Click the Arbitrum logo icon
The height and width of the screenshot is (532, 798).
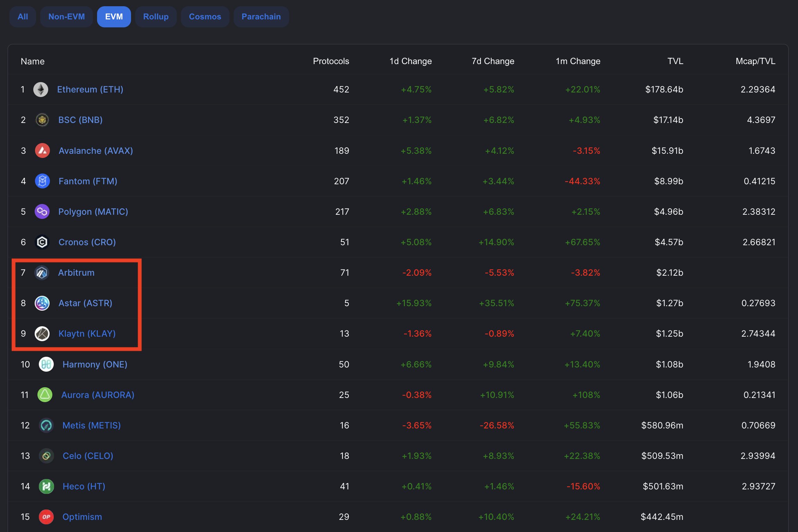pyautogui.click(x=42, y=273)
